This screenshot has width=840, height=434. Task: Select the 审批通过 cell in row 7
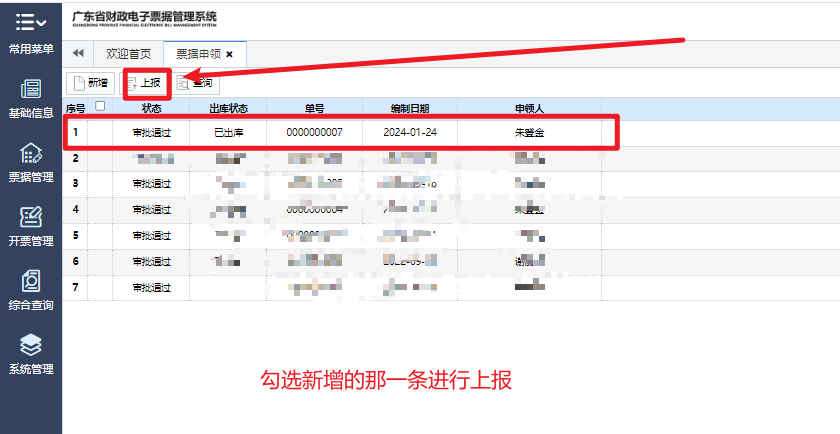click(151, 288)
